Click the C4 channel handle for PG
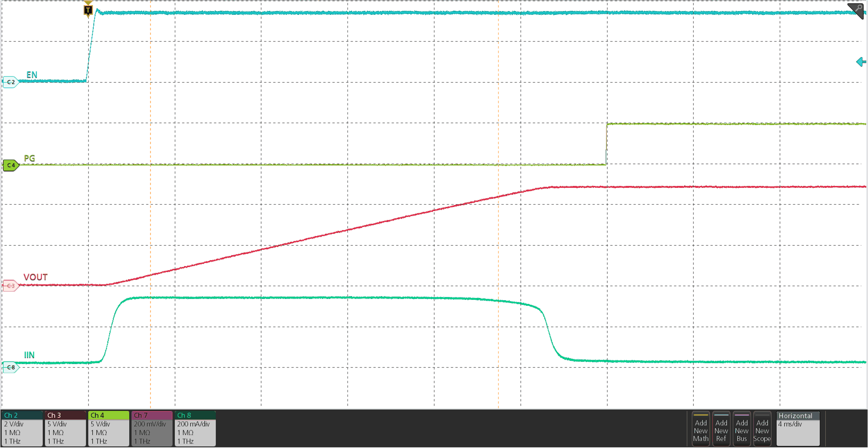 tap(11, 165)
